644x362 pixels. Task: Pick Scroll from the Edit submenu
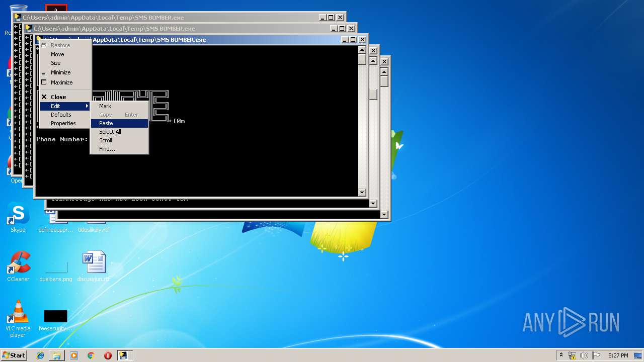(x=119, y=140)
